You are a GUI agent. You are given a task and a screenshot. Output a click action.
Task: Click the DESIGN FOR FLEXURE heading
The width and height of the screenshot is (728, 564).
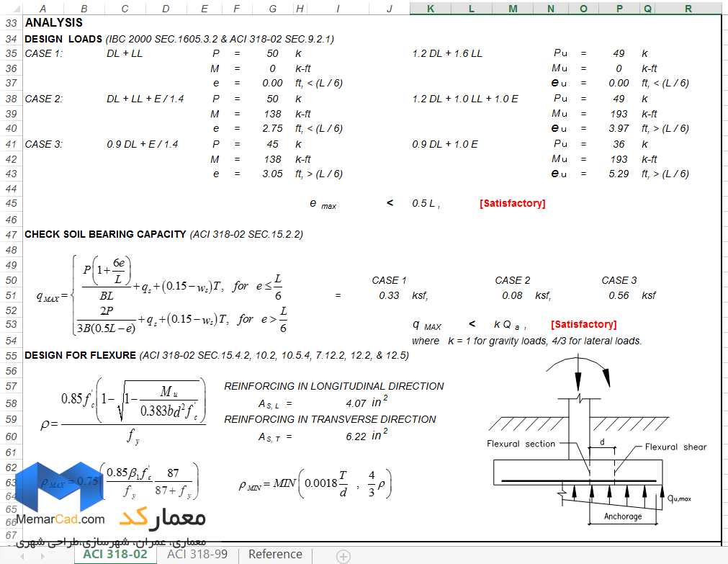click(81, 355)
